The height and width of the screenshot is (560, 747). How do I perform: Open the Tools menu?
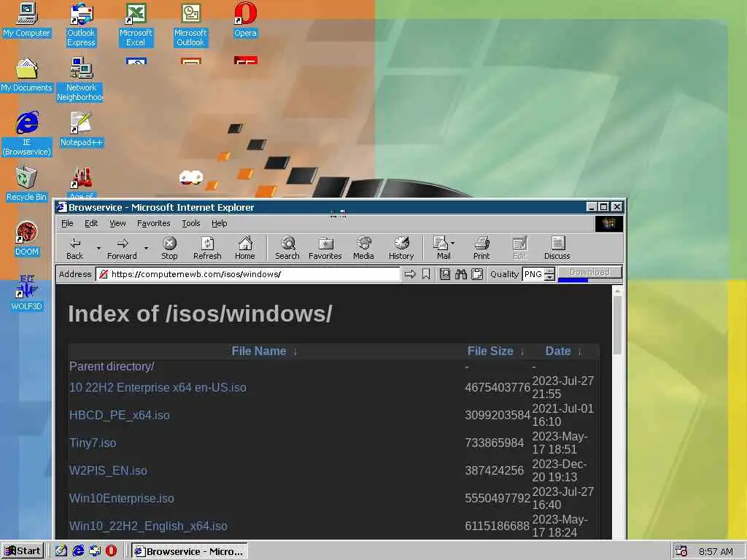191,223
